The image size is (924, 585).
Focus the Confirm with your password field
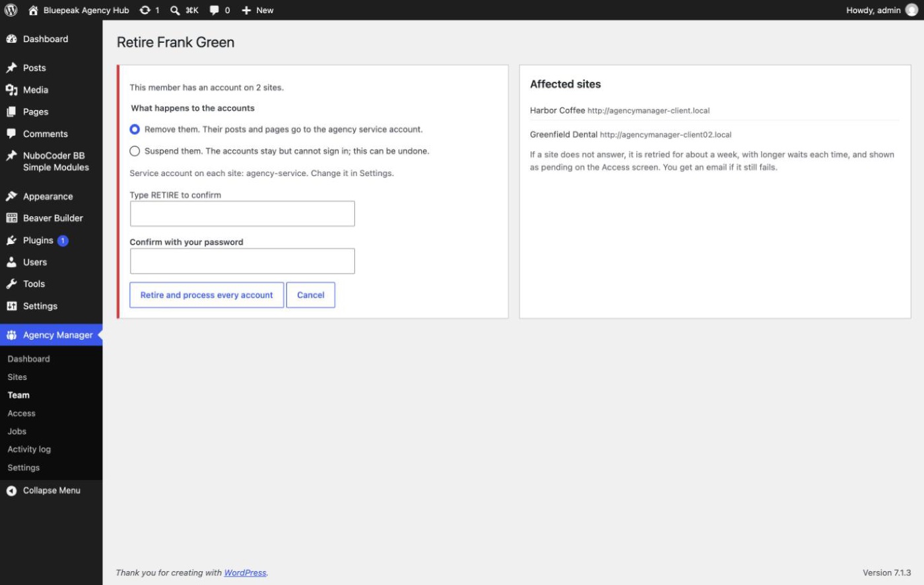coord(242,261)
